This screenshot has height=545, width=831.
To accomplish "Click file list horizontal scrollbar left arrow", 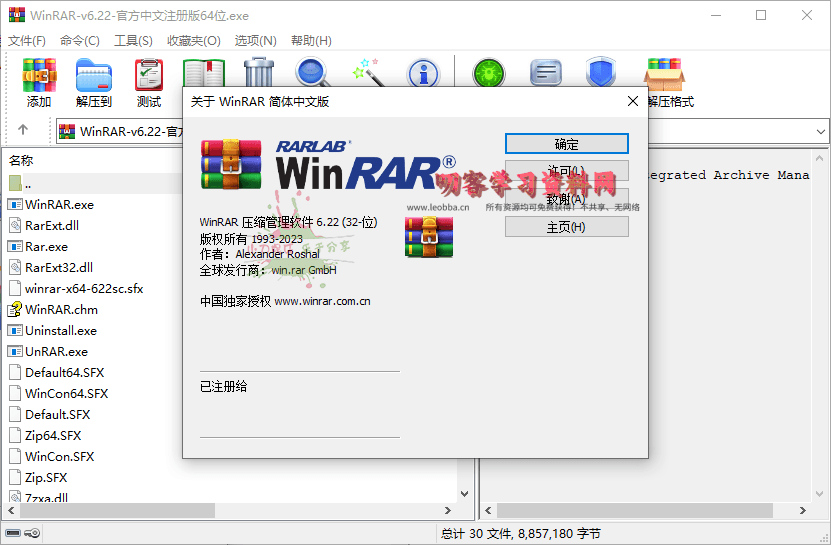I will pos(11,511).
